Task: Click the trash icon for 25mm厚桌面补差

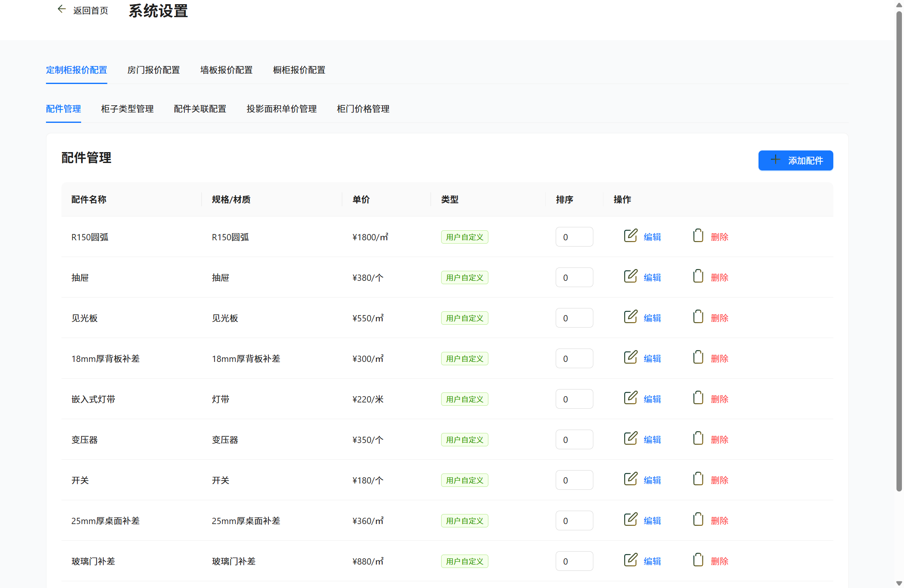Action: pyautogui.click(x=698, y=519)
